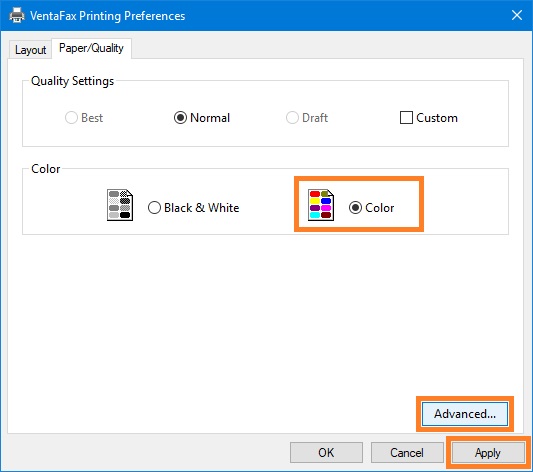Click the Color group box heading
The height and width of the screenshot is (472, 533).
click(46, 169)
